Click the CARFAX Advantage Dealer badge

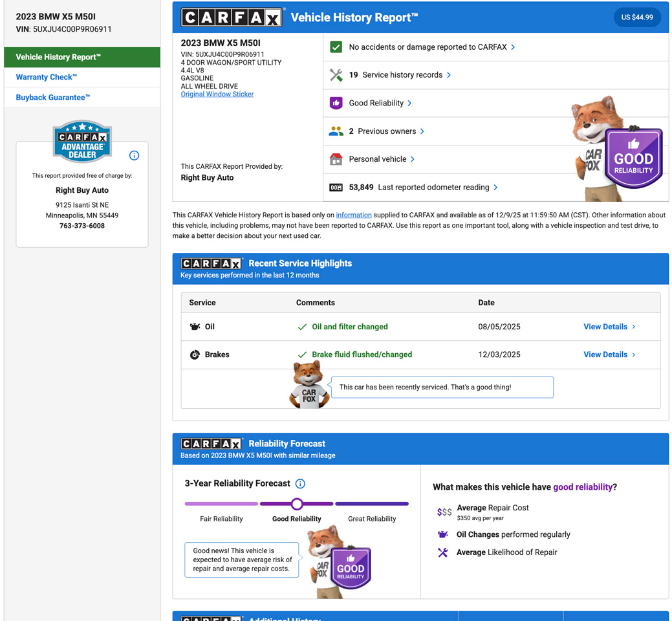tap(82, 141)
